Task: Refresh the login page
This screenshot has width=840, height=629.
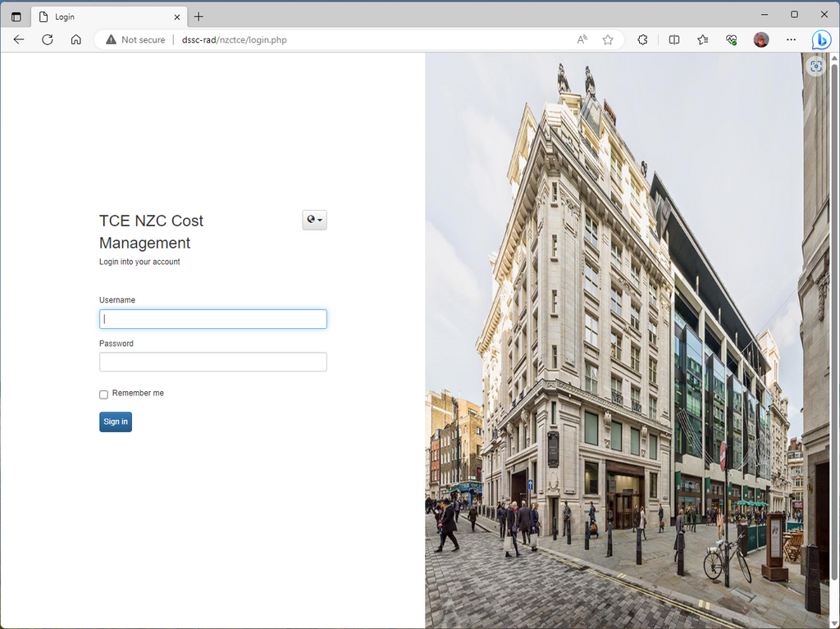Action: [48, 39]
